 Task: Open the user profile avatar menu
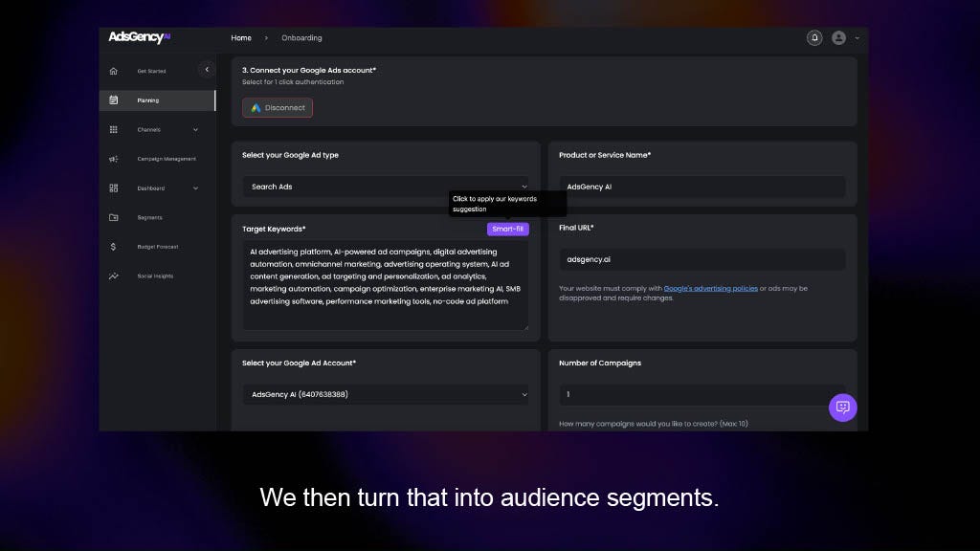pyautogui.click(x=838, y=38)
